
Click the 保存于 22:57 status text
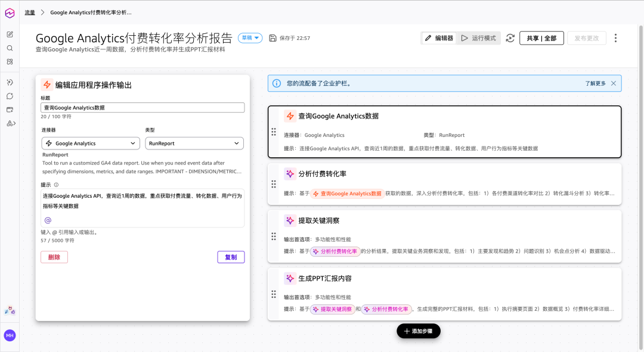tap(295, 38)
